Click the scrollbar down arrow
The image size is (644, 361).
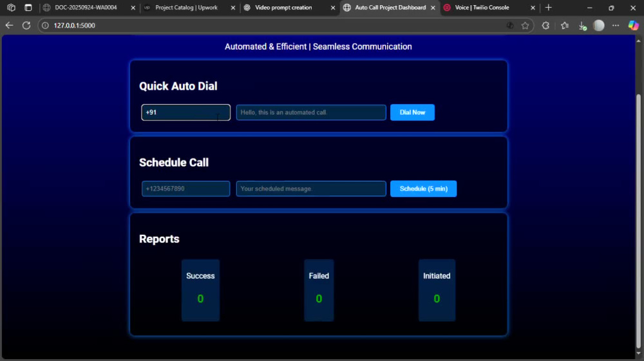(x=638, y=353)
